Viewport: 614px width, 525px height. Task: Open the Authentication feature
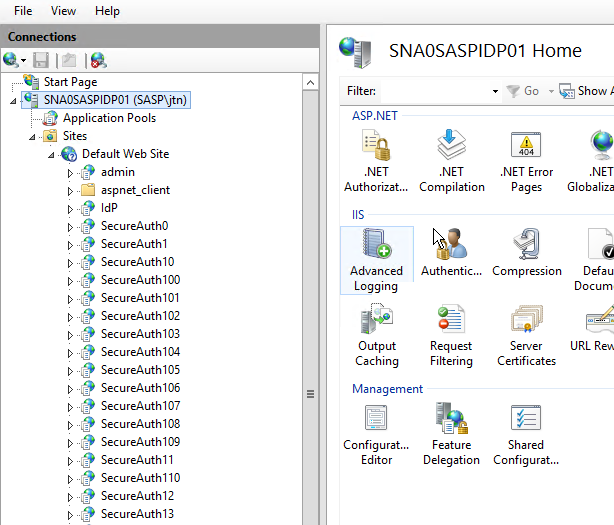451,253
